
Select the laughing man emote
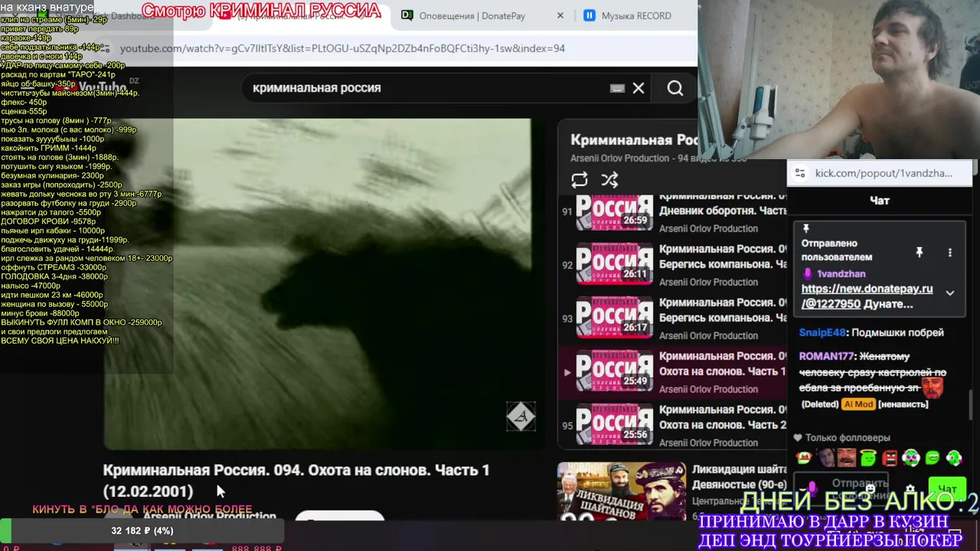click(846, 458)
